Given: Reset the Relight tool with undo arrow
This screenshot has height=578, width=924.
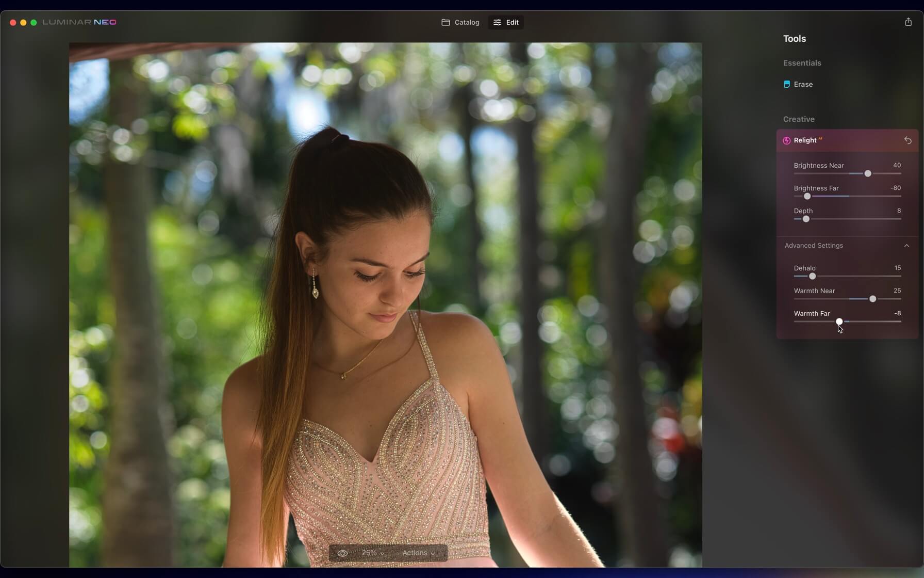Looking at the screenshot, I should tap(907, 140).
